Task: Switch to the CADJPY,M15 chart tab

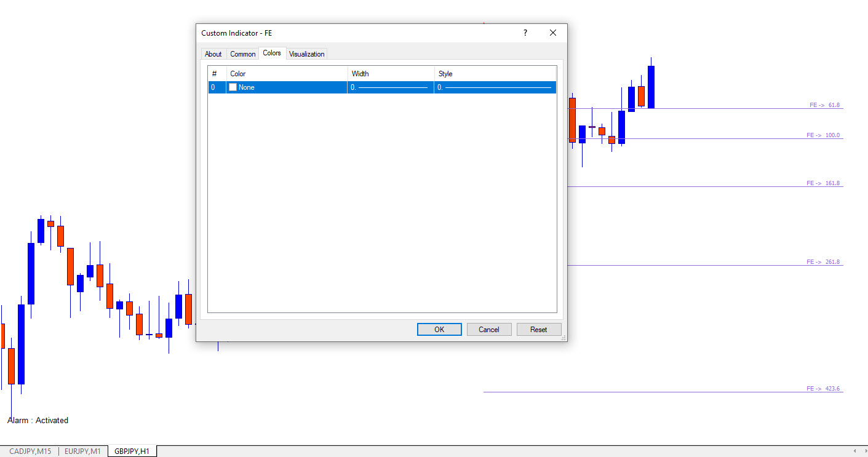Action: [30, 451]
